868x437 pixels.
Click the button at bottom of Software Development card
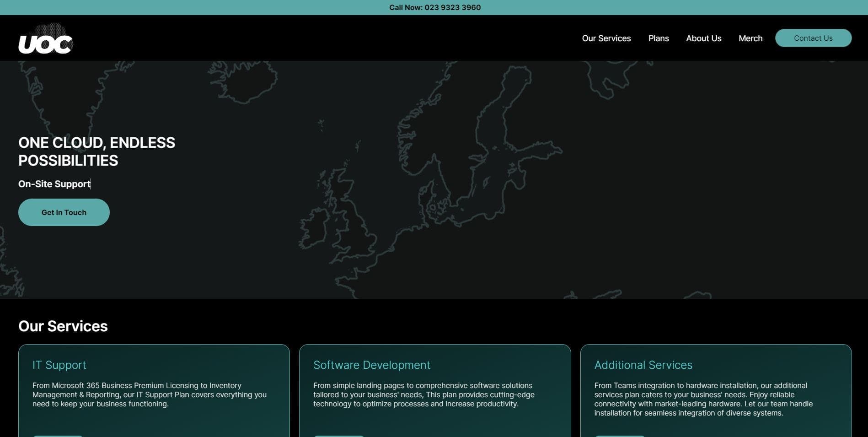[x=339, y=436]
